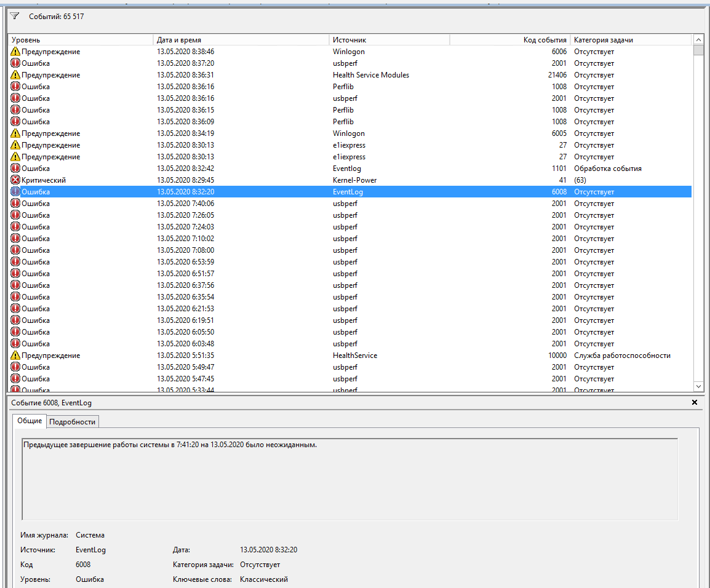710x588 pixels.
Task: Click the Классический keywords value
Action: click(264, 579)
